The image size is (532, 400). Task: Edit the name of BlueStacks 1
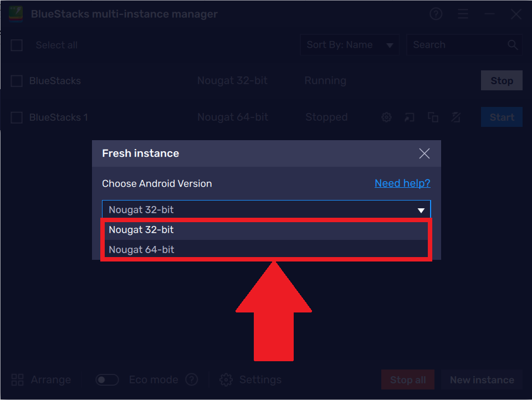coord(456,117)
